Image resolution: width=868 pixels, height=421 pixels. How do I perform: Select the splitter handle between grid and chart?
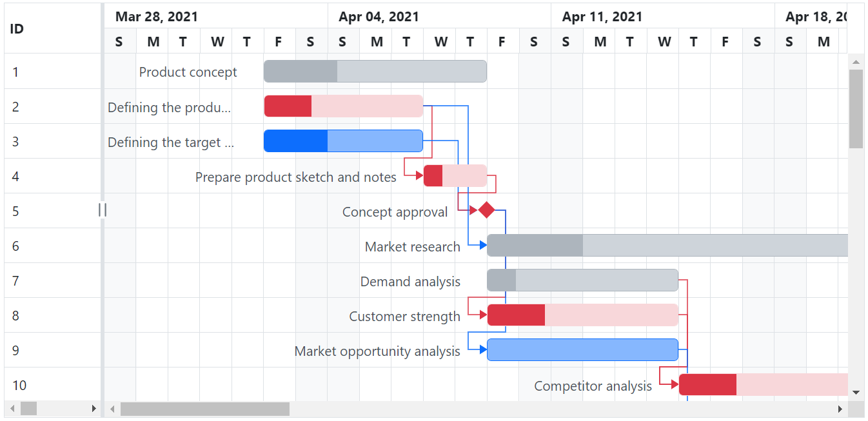tap(102, 210)
